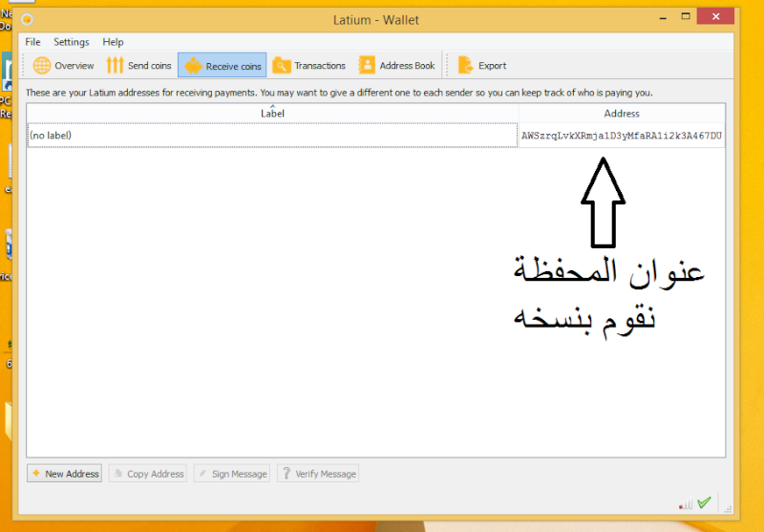Open the Settings menu
The image size is (764, 532).
(72, 42)
